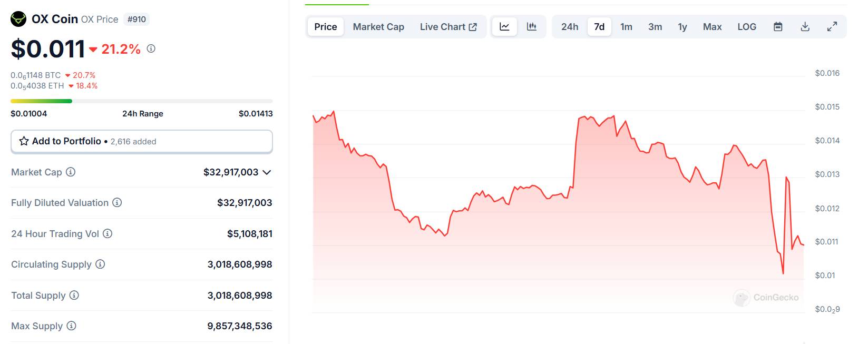Show Fully Diluted Valuation info icon
This screenshot has height=344, width=868.
[x=117, y=202]
